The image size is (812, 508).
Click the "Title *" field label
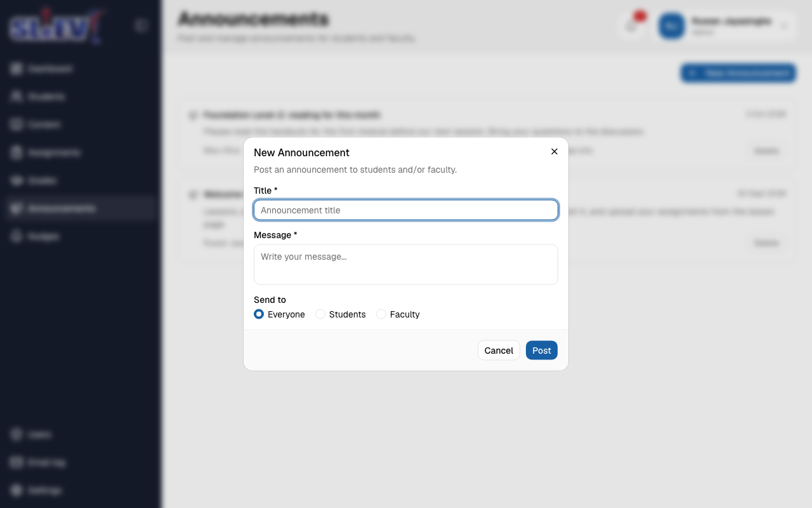pyautogui.click(x=266, y=190)
